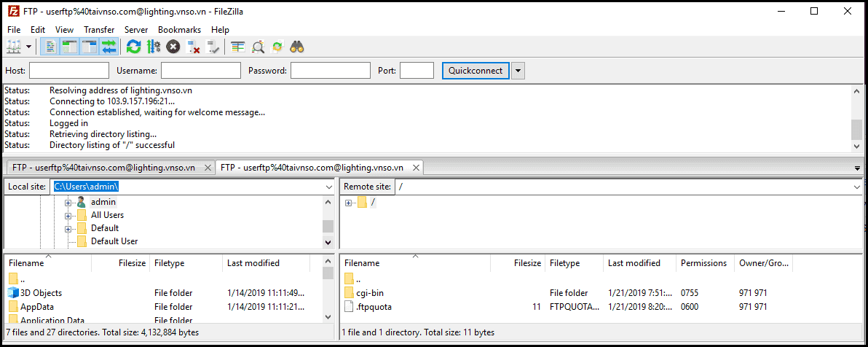Screen dimensions: 868x347
Task: Expand the Default folder tree node
Action: click(68, 228)
